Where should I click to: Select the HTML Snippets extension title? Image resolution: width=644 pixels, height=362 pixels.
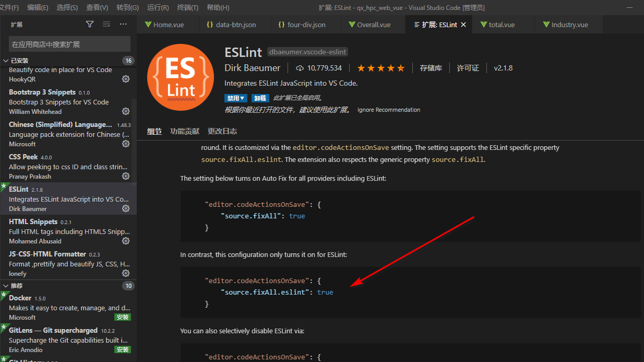tap(33, 221)
